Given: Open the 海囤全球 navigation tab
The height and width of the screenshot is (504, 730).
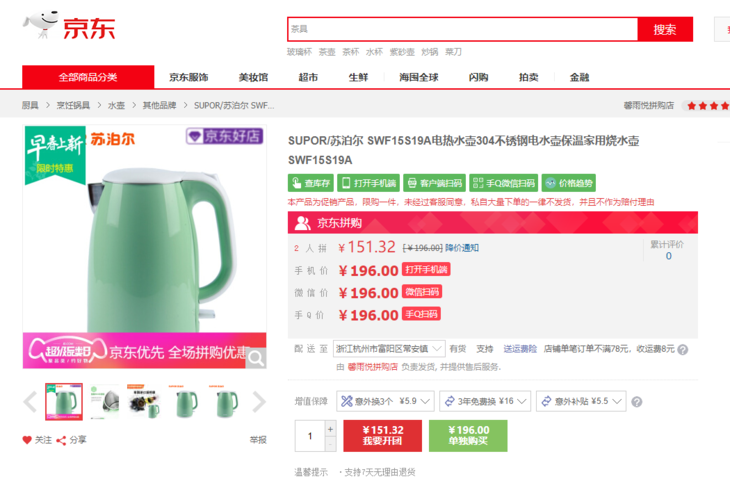Looking at the screenshot, I should pos(418,77).
